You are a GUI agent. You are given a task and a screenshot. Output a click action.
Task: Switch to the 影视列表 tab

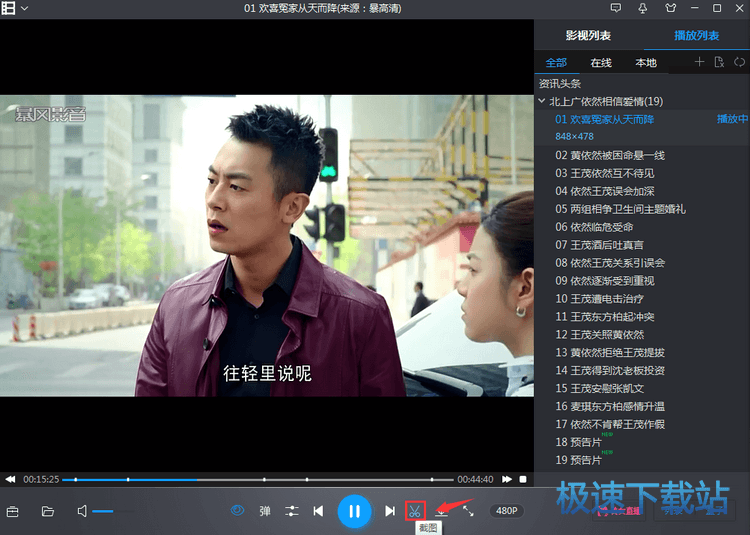coord(588,35)
